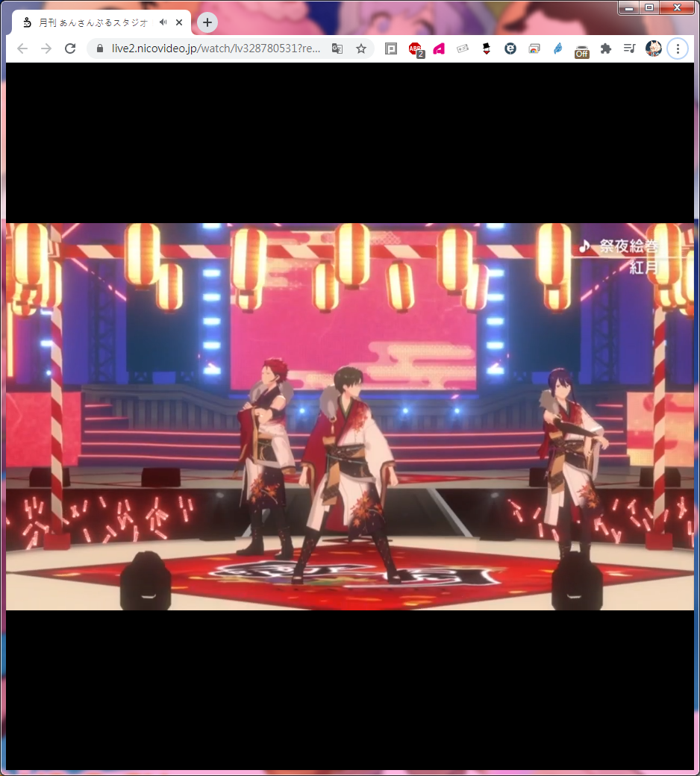
Task: Bookmark this page with the star icon
Action: pyautogui.click(x=361, y=48)
